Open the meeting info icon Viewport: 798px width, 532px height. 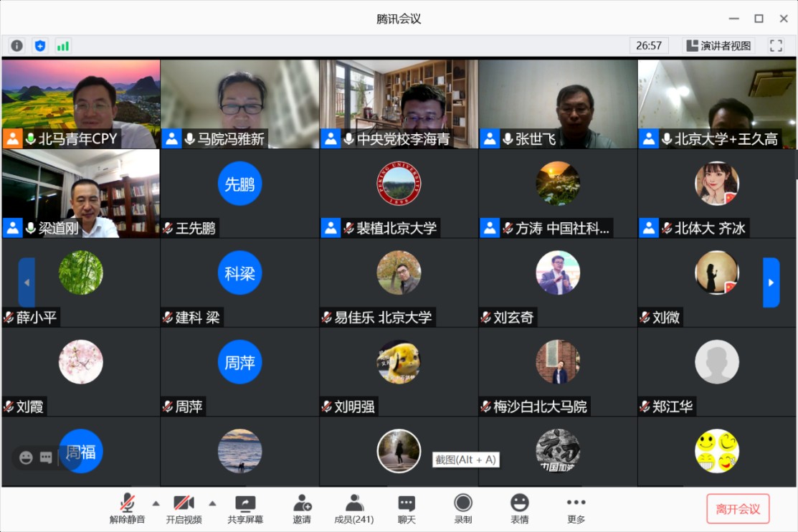click(x=16, y=46)
